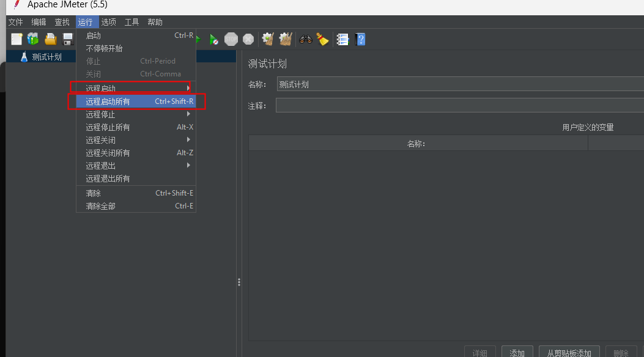Click the 运行 menu in menu bar
Image resolution: width=644 pixels, height=357 pixels.
pos(86,22)
